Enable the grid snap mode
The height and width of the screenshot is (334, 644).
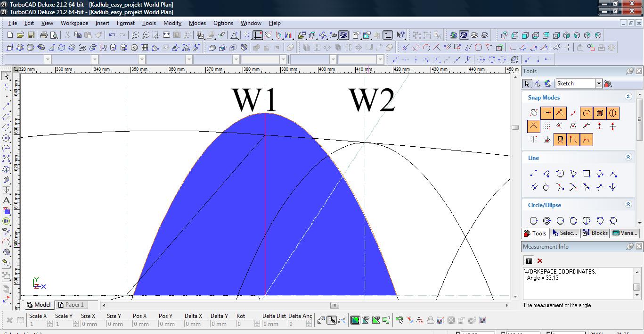[x=546, y=126]
